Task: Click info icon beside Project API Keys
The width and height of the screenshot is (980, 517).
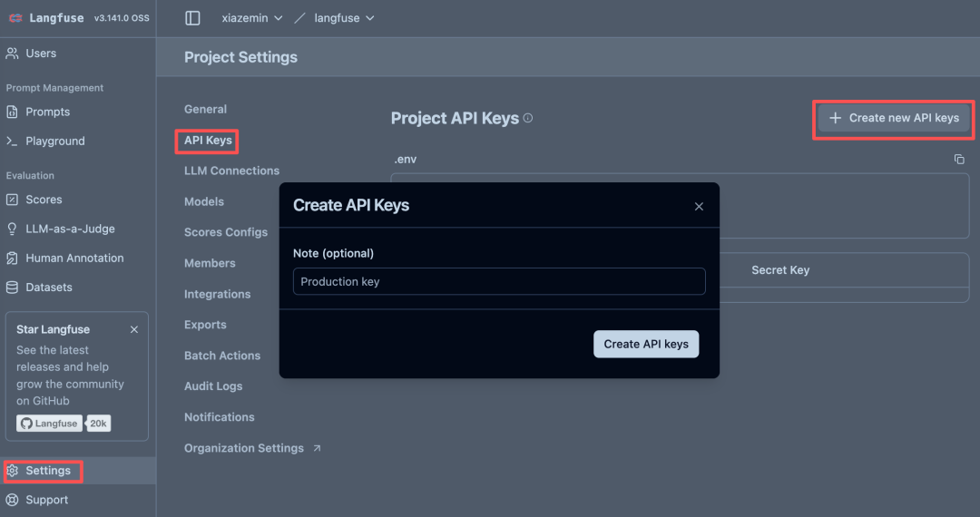Action: (528, 118)
